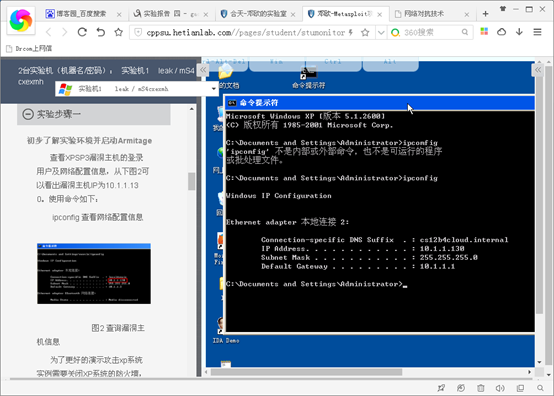Collapse the 实验步骤一 section
Image resolution: width=554 pixels, height=396 pixels.
pyautogui.click(x=28, y=114)
